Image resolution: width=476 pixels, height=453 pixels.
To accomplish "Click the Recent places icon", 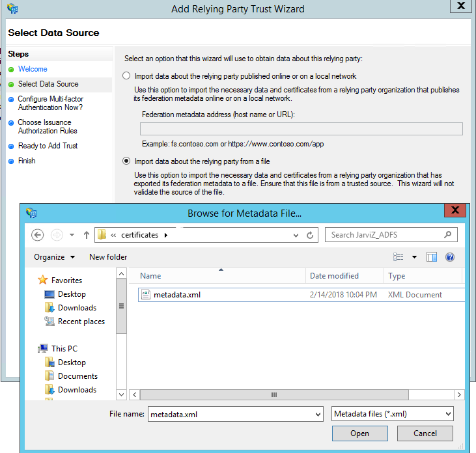I will point(49,321).
